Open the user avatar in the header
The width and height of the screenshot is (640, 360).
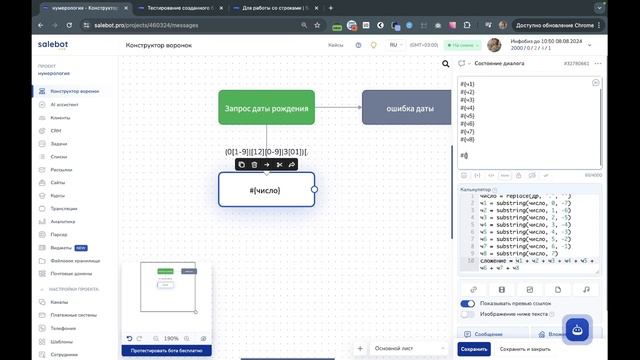tap(494, 45)
